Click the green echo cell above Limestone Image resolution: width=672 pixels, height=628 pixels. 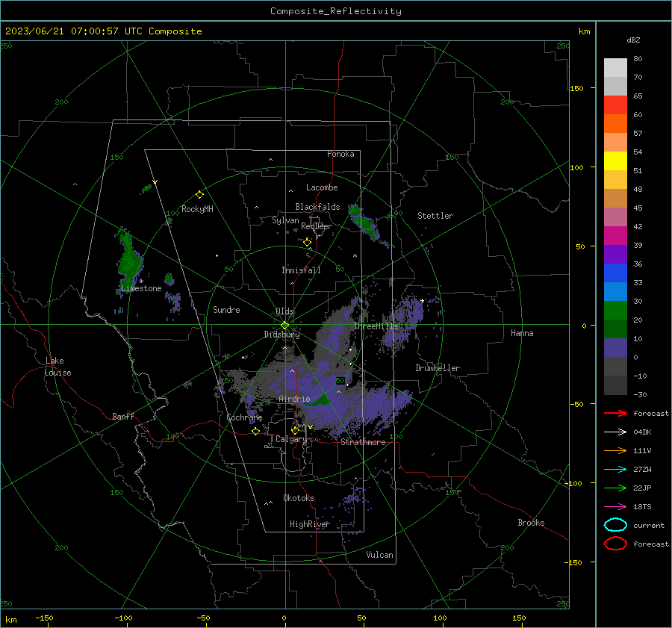129,260
